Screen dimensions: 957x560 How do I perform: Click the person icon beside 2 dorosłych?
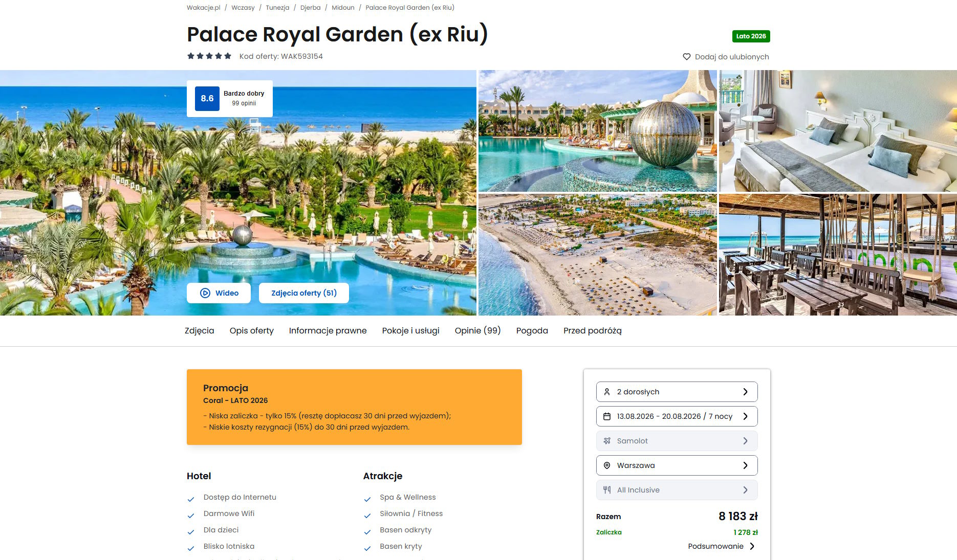(x=607, y=392)
